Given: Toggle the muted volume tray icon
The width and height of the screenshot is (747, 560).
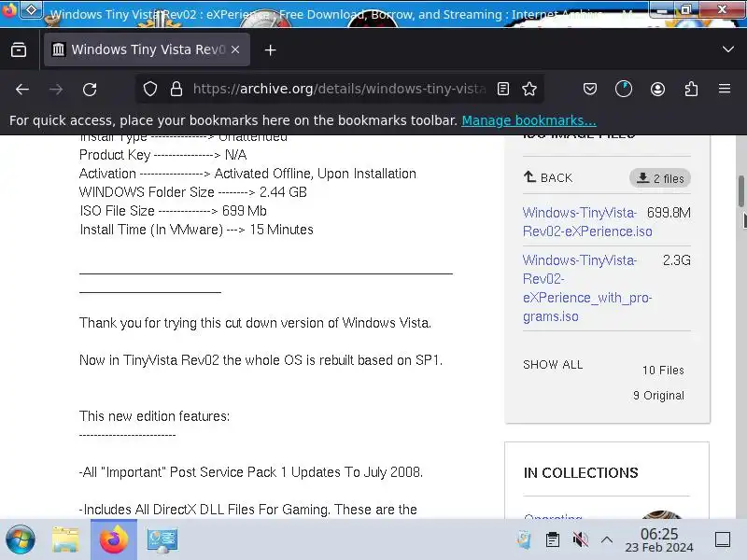Looking at the screenshot, I should [580, 539].
